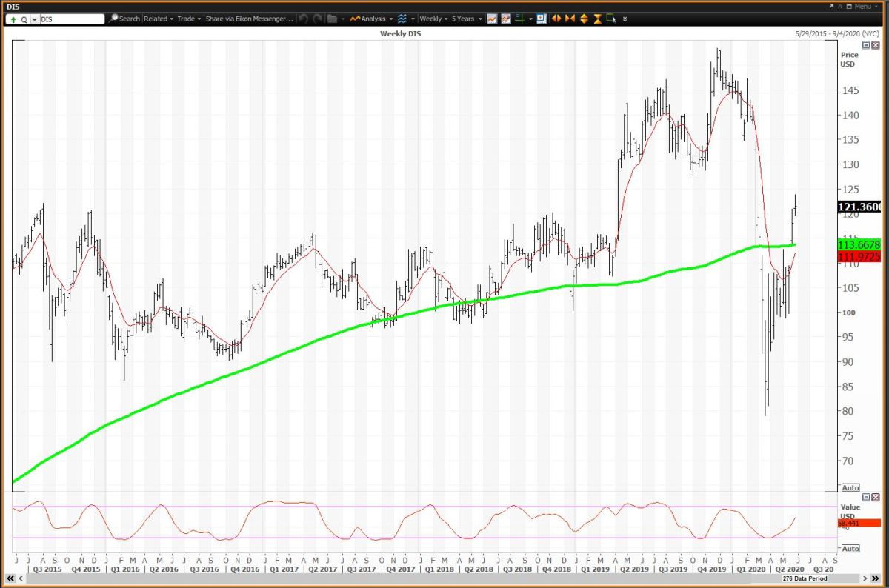Image resolution: width=889 pixels, height=588 pixels.
Task: Open the Weekly interval dropdown
Action: [x=432, y=19]
